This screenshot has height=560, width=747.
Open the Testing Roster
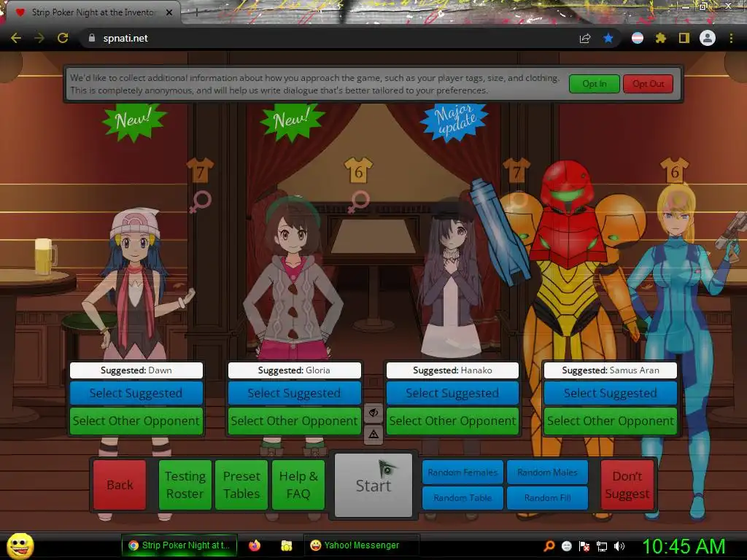185,485
